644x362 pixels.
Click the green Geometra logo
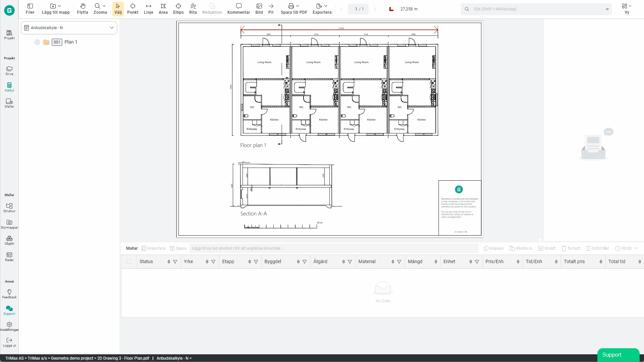pos(9,10)
